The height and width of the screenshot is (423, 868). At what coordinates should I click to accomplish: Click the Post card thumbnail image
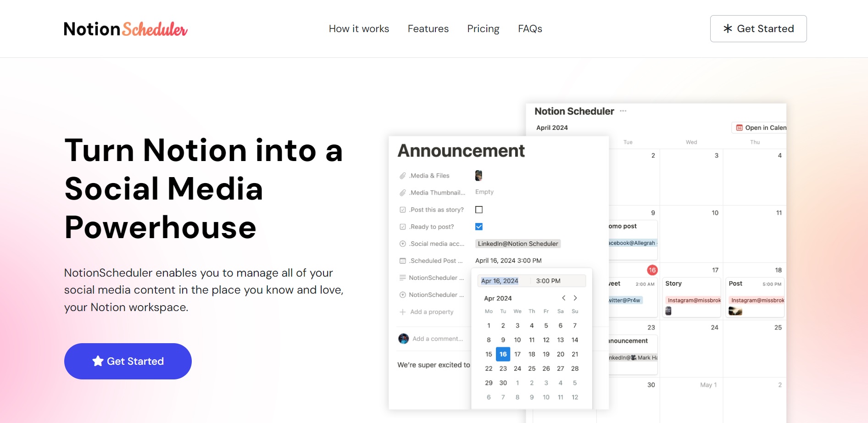tap(735, 311)
